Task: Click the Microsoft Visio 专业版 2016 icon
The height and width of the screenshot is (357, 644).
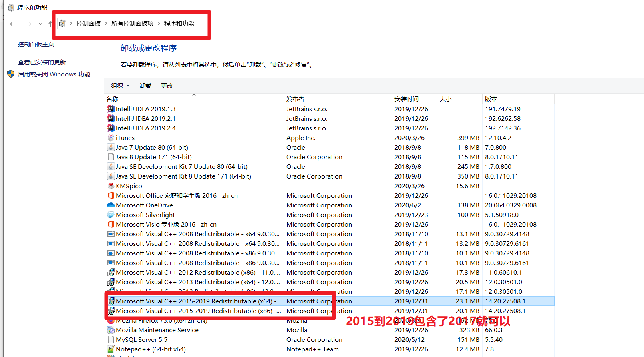Action: (111, 224)
